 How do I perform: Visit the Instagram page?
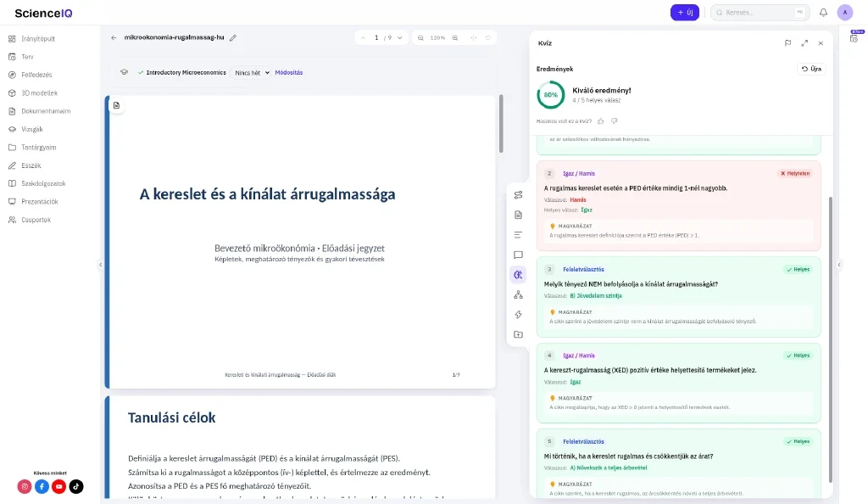pyautogui.click(x=25, y=486)
